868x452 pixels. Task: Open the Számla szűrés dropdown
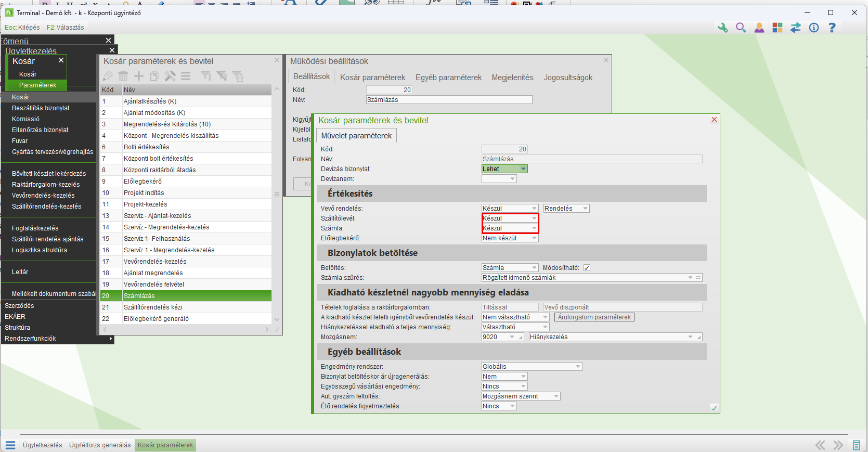click(x=690, y=278)
